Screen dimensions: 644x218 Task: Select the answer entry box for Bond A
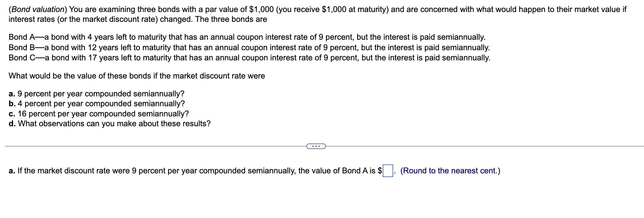pyautogui.click(x=388, y=170)
